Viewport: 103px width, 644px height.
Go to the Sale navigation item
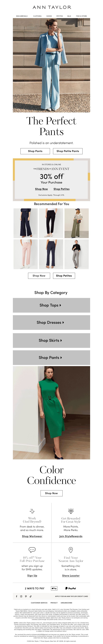69,16
